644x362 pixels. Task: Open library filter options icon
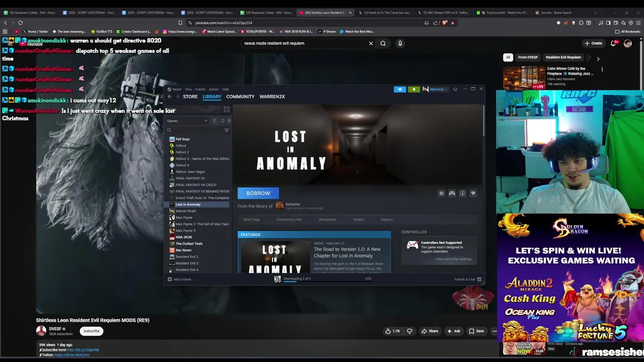[226, 130]
